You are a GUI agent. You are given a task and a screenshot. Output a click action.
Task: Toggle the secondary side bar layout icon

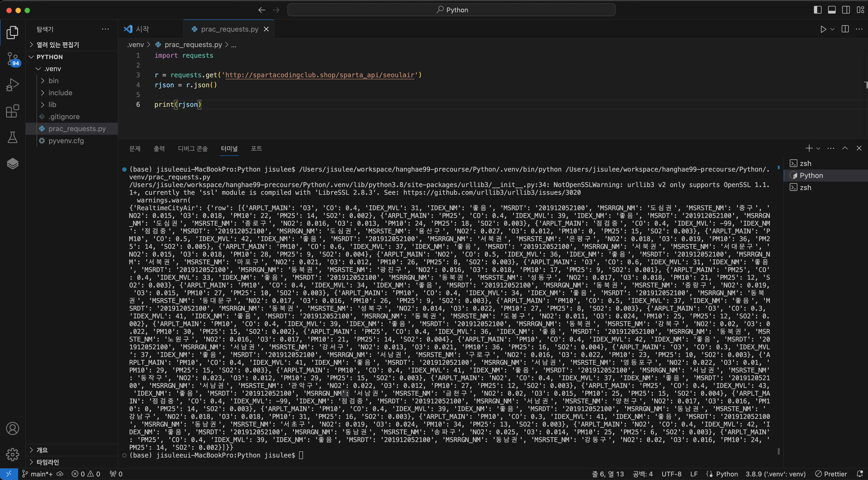point(846,10)
